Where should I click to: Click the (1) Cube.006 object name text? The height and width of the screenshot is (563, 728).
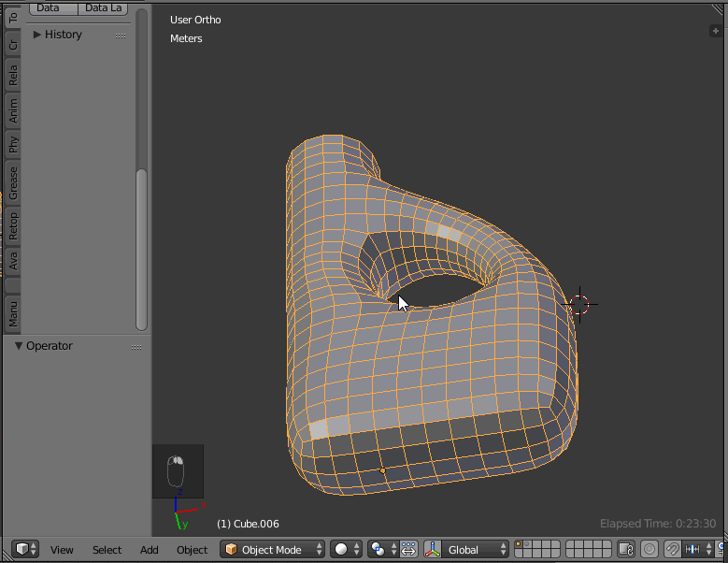(248, 524)
